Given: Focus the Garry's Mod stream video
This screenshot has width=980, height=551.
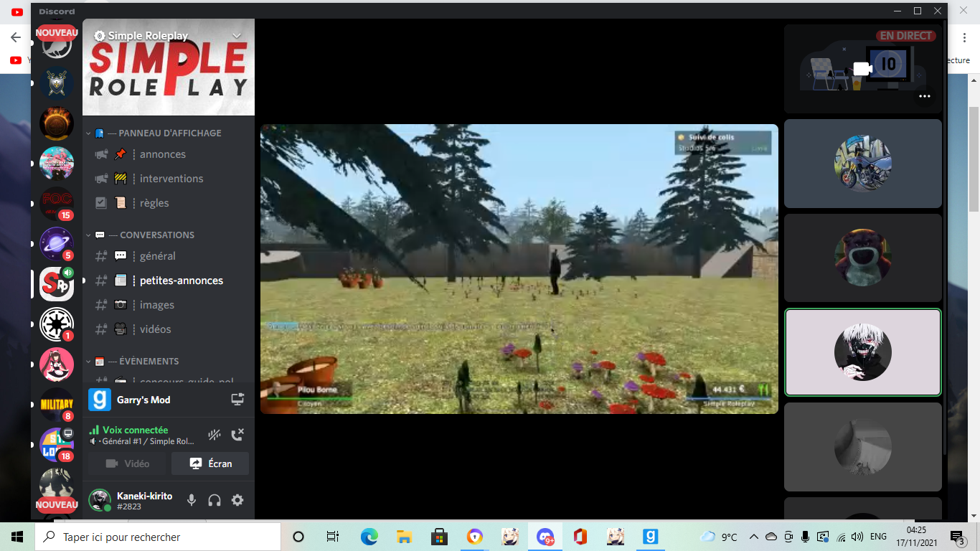Looking at the screenshot, I should 519,269.
